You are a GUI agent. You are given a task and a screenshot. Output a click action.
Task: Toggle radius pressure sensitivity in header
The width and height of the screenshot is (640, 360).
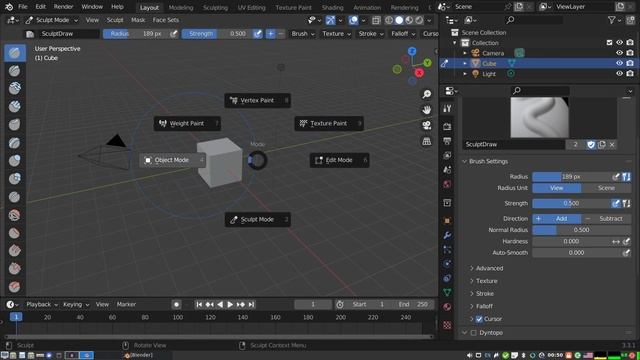174,34
